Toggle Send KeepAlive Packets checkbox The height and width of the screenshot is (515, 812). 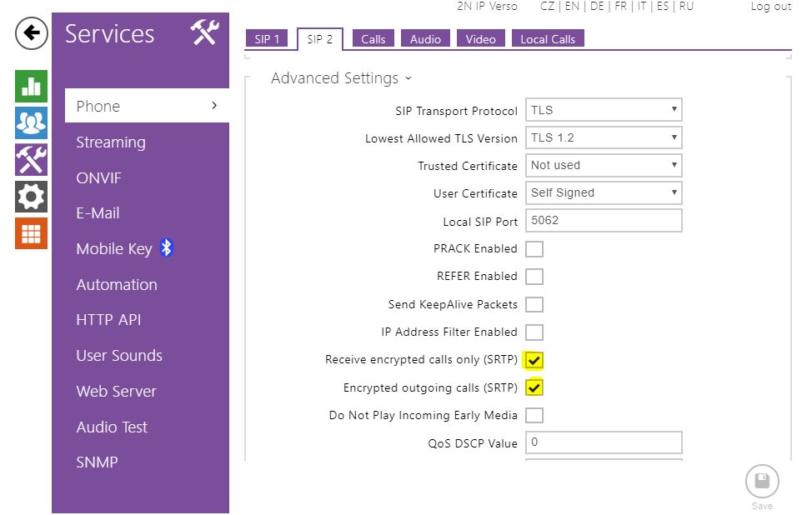click(x=534, y=305)
